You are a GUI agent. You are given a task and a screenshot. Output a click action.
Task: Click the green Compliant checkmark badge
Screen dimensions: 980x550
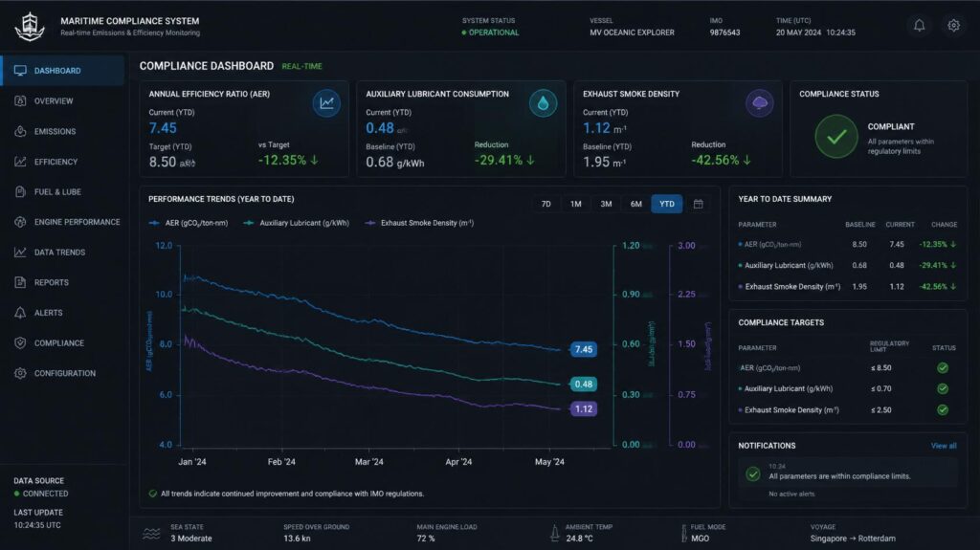pos(835,136)
